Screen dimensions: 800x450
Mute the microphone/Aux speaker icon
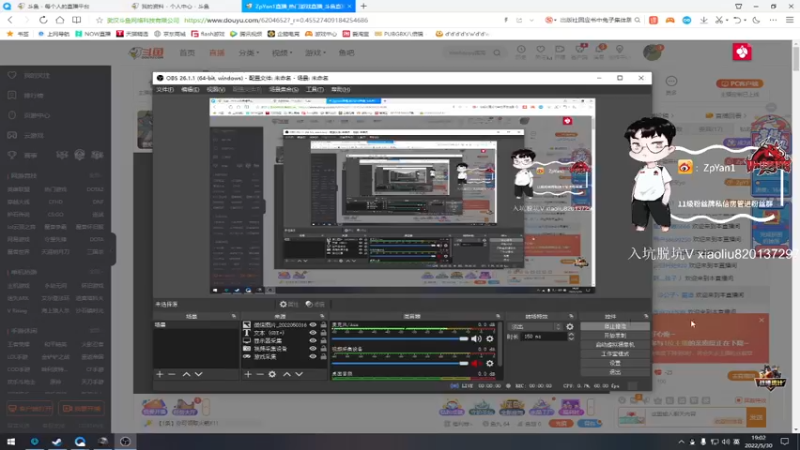tap(476, 339)
